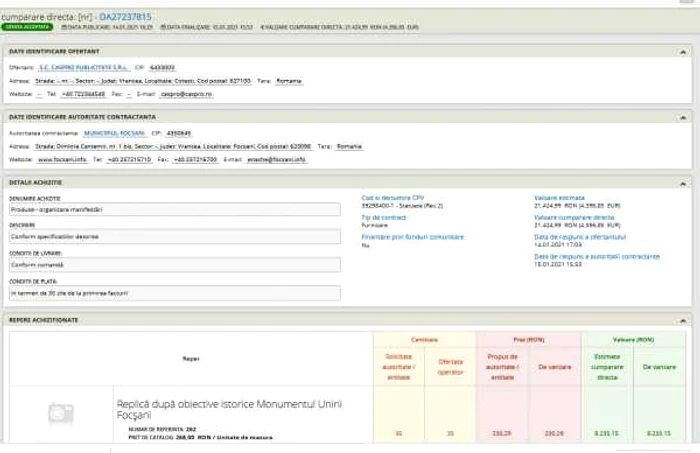Focus the Conditii de Plata field
The height and width of the screenshot is (453, 700).
pyautogui.click(x=175, y=293)
